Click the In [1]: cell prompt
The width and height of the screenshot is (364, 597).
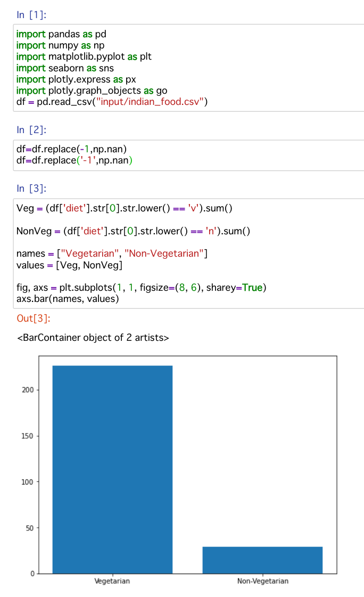tap(31, 15)
